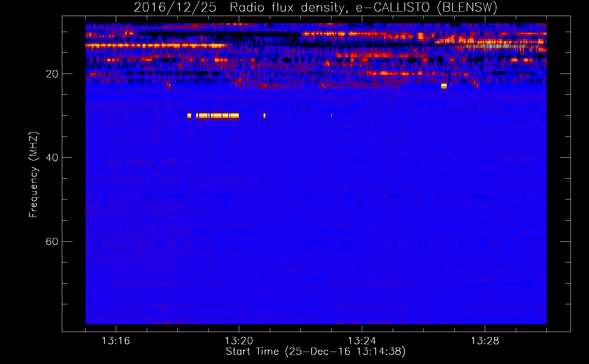
Task: Click the 13:16 time tick label
Action: (x=116, y=341)
